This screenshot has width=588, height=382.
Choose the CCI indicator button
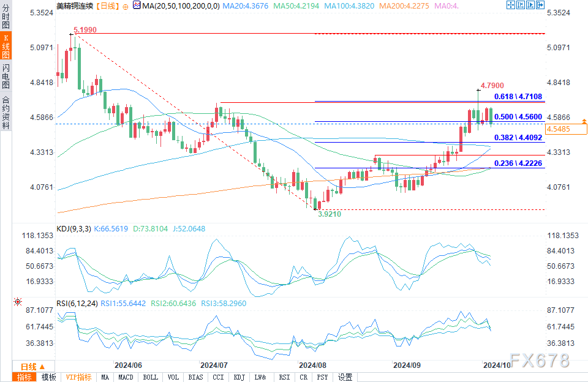pos(218,377)
